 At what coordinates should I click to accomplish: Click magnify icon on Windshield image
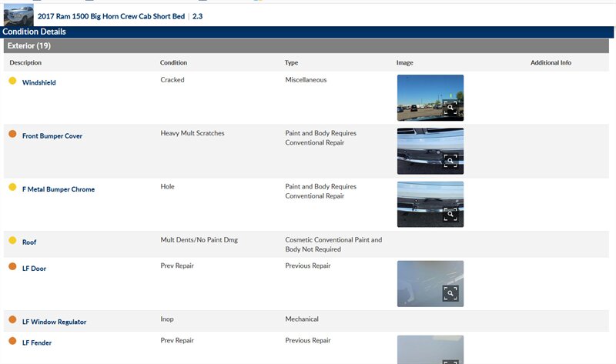tap(450, 108)
